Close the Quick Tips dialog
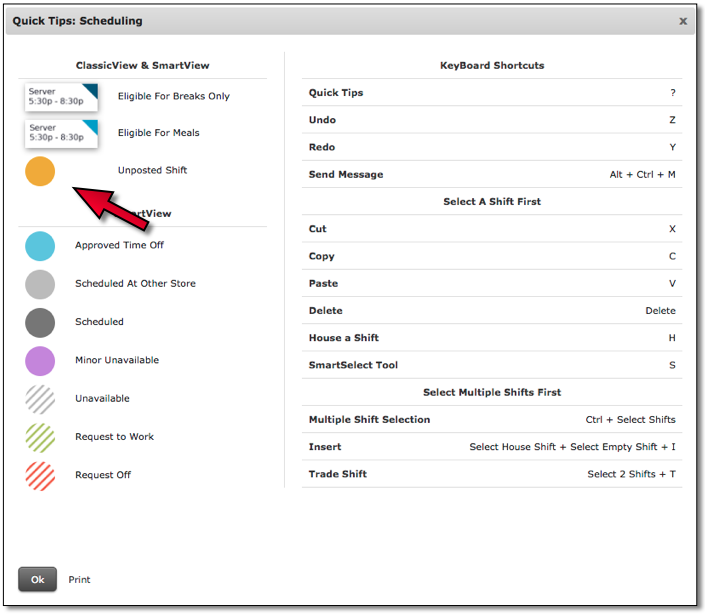Screen dimensions: 705x614 point(683,21)
